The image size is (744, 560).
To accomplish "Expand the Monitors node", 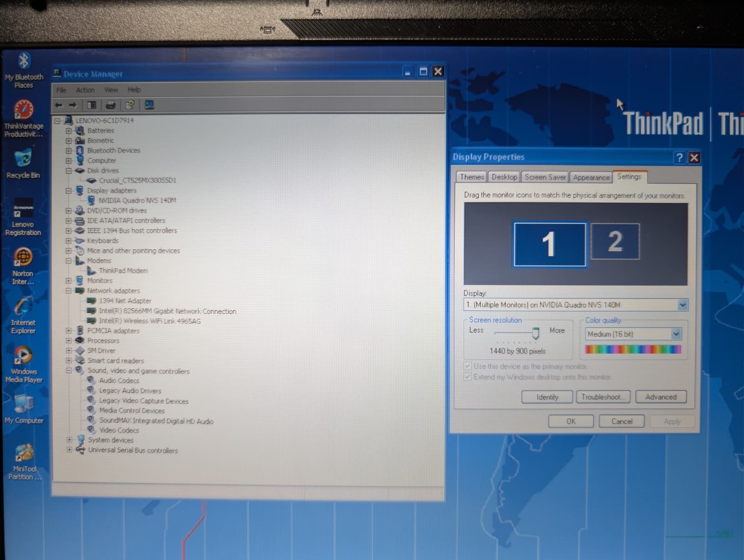I will (69, 281).
